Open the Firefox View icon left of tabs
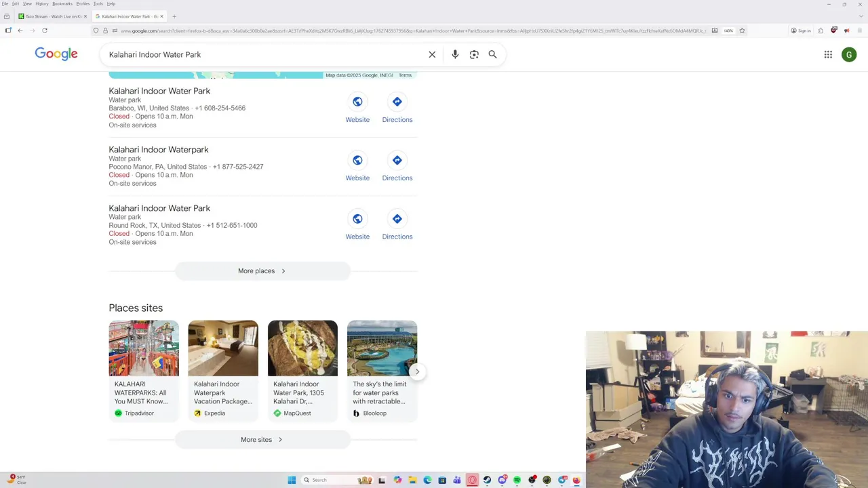 pos(7,16)
